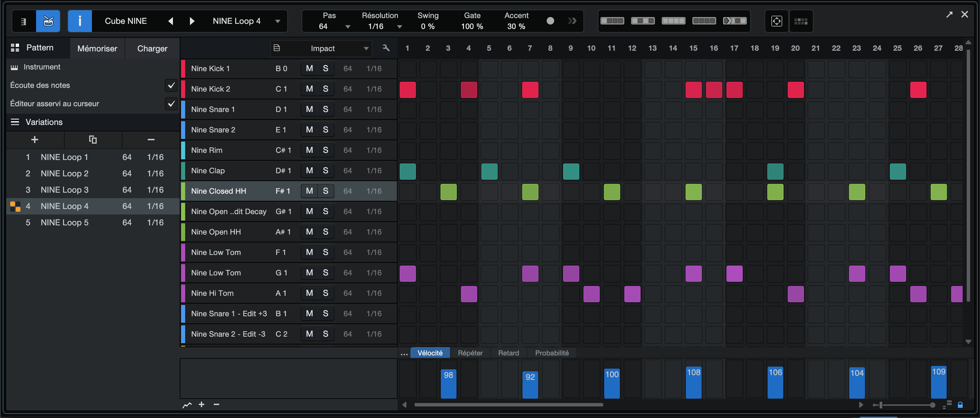
Task: Click the velocity bar showing 98
Action: 449,383
